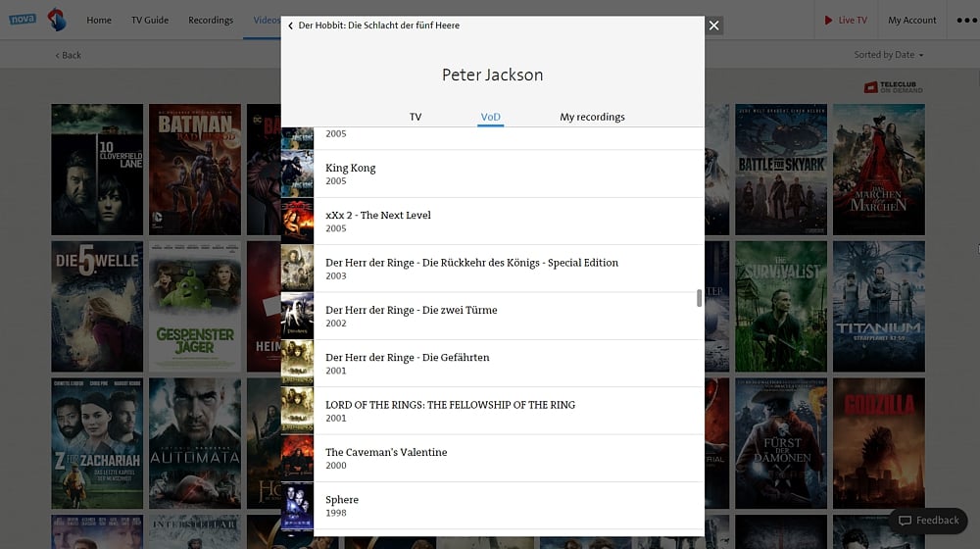Image resolution: width=980 pixels, height=549 pixels.
Task: Click the nova logo icon
Action: click(23, 20)
